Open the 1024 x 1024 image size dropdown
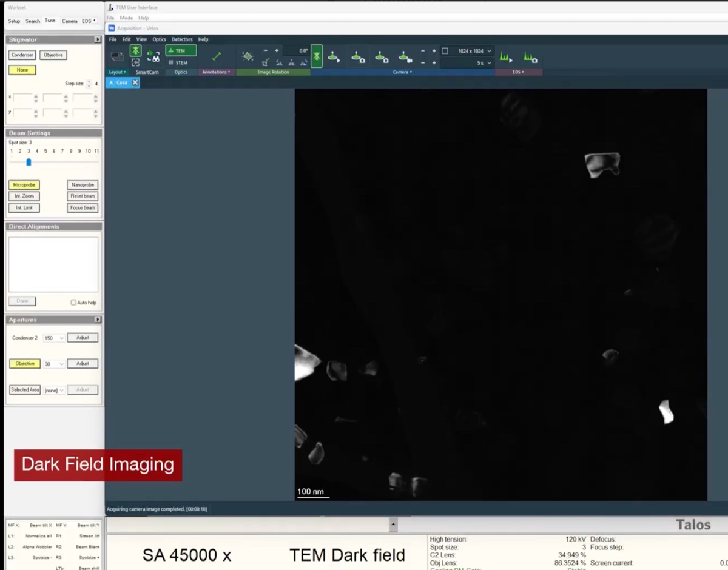 pos(489,51)
